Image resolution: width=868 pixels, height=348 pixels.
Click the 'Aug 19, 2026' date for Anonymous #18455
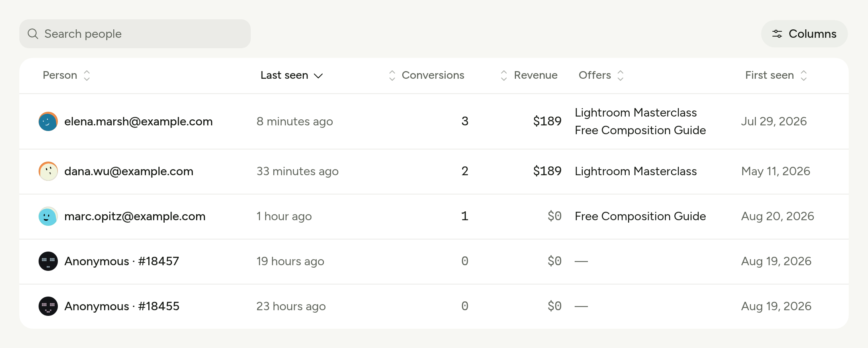click(776, 306)
